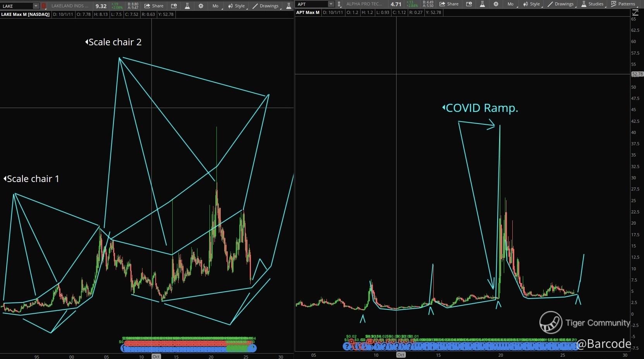
Task: Expand the APT symbol dropdown arrow
Action: tap(331, 4)
